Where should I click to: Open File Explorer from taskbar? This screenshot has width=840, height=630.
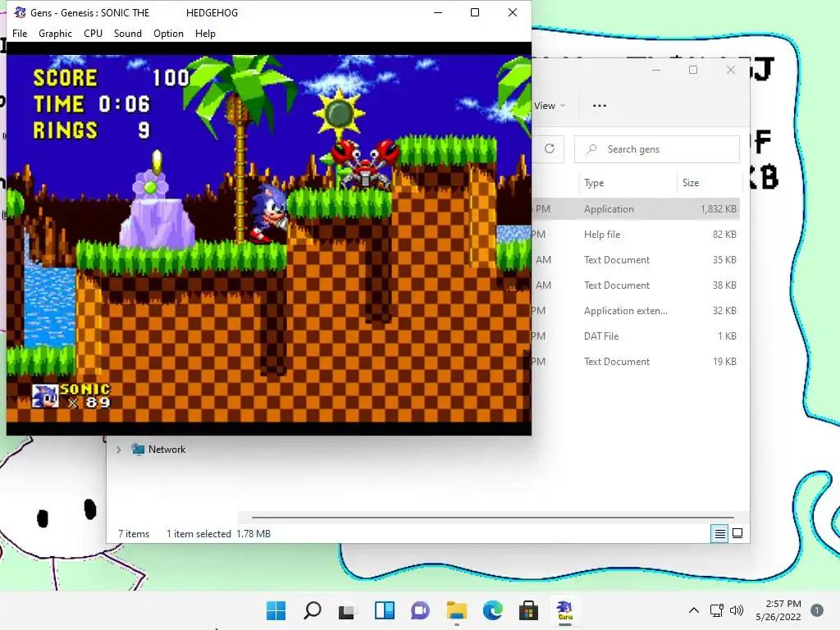[456, 610]
